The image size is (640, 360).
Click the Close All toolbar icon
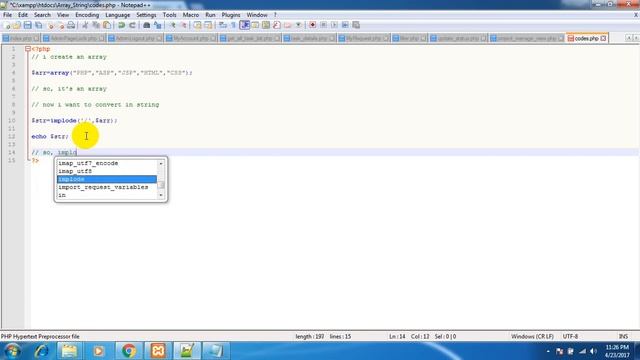(61, 25)
